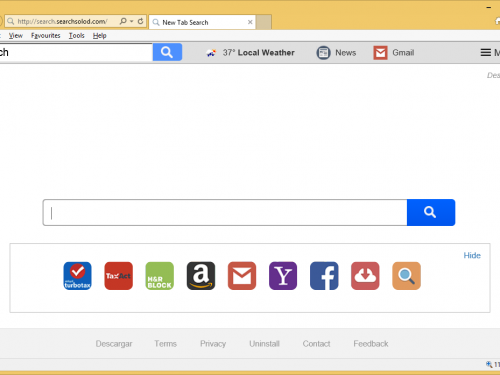Open the Yahoo shortcut icon
Viewport: 500px width, 375px height.
[283, 276]
